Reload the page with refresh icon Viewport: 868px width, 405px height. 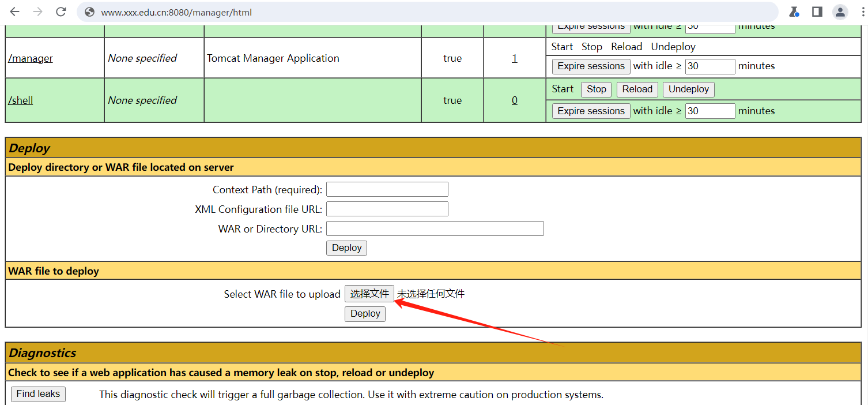pyautogui.click(x=61, y=12)
